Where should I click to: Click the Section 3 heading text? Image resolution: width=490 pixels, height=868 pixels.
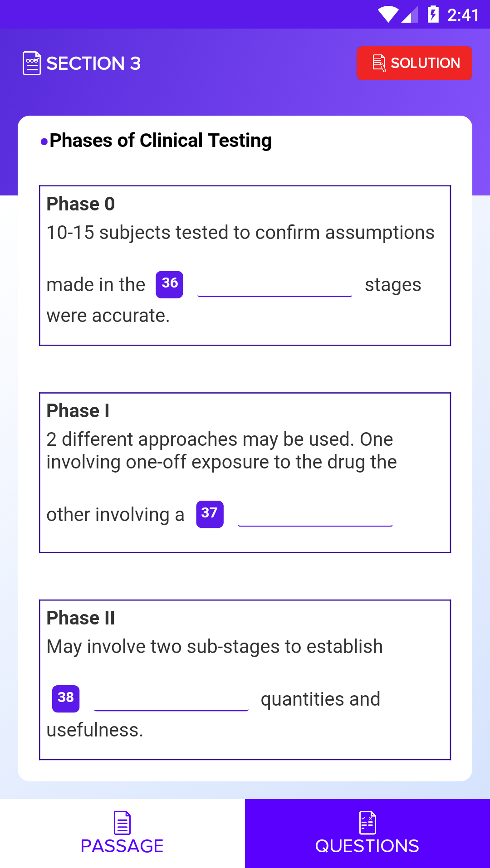click(x=93, y=63)
